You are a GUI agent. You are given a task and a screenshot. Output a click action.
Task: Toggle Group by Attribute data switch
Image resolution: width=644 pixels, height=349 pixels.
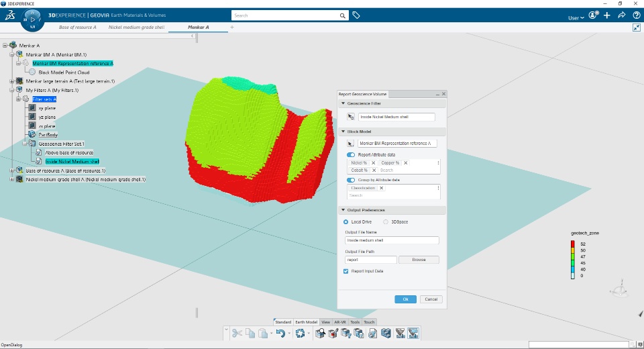point(351,180)
